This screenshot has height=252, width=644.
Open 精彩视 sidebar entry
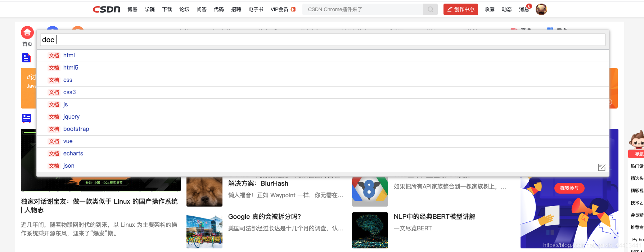[x=637, y=191]
